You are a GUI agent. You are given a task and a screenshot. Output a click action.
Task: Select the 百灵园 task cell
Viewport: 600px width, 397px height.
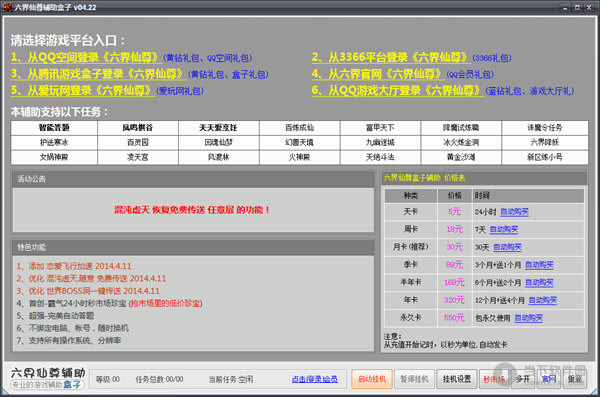[138, 142]
